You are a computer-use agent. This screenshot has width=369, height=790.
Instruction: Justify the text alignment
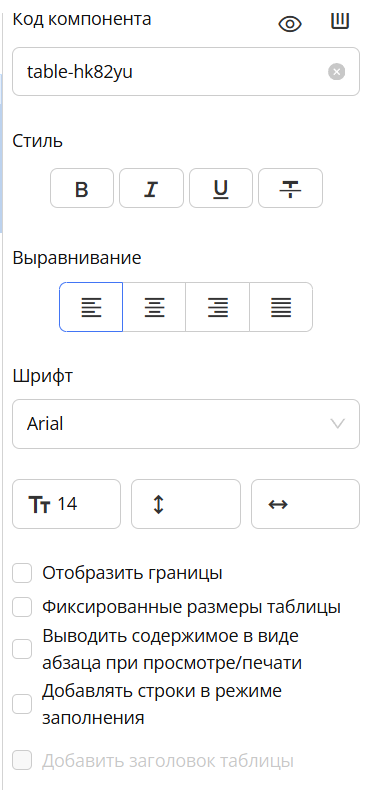coord(281,307)
